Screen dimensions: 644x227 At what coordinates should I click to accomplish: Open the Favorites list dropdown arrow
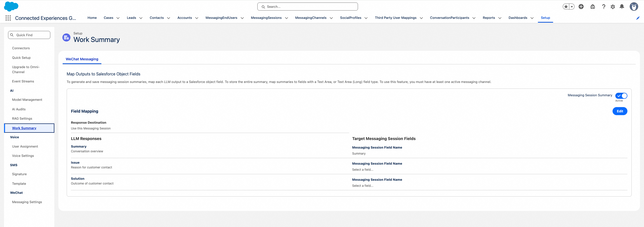pyautogui.click(x=572, y=7)
